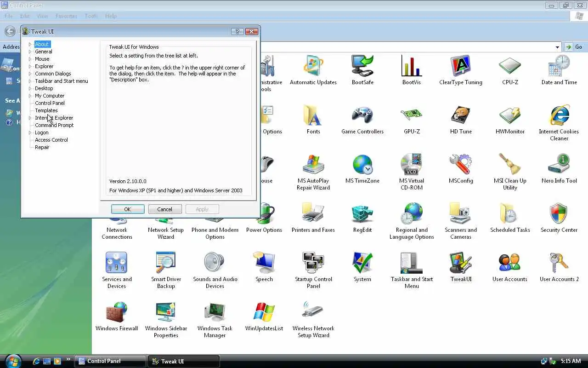Open the BootVis chart icon
Viewport: 588px width, 368px height.
(412, 66)
